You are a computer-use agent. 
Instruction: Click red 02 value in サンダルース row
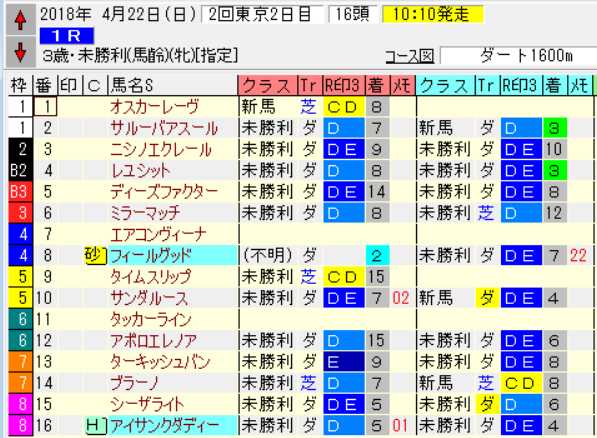[x=401, y=298]
